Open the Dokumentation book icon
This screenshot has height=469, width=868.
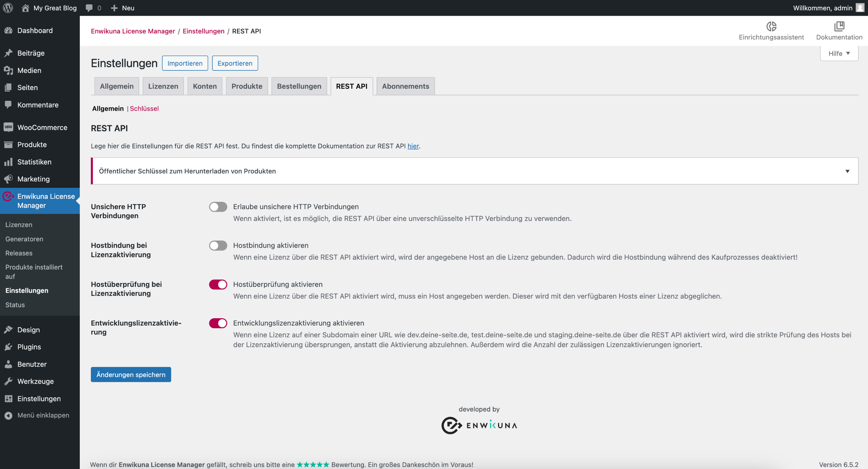(839, 26)
